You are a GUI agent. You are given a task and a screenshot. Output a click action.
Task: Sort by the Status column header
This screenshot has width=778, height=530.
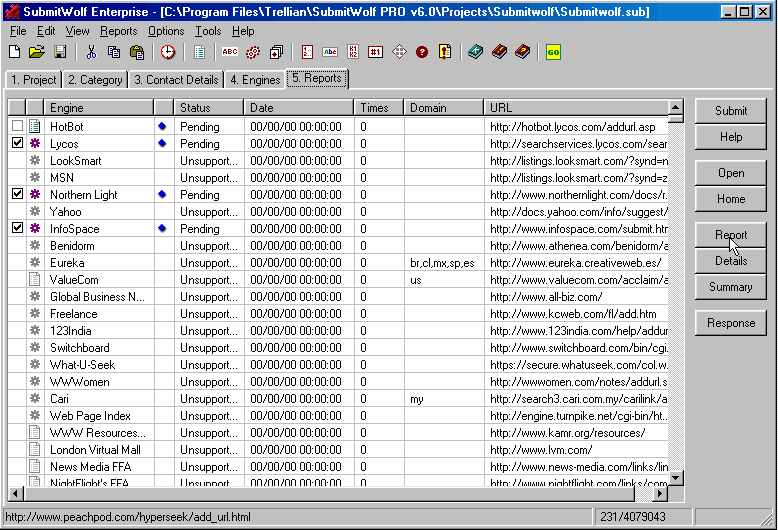pos(209,108)
